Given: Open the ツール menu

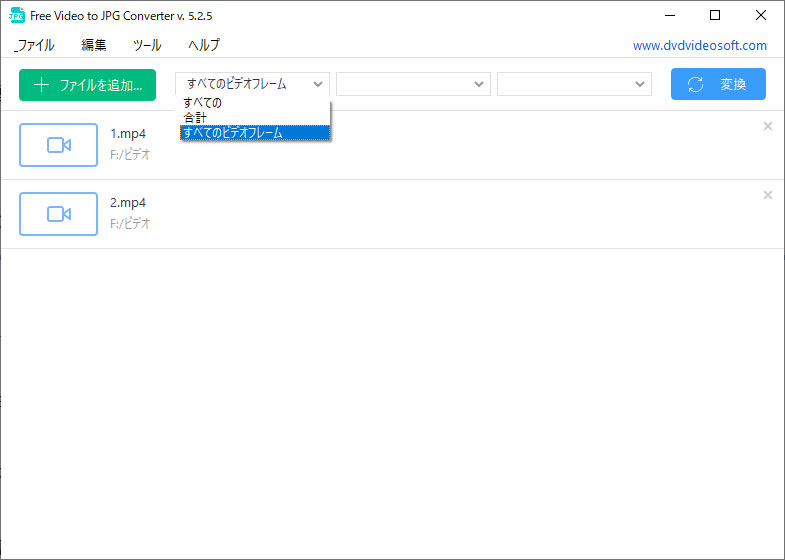Looking at the screenshot, I should [x=147, y=45].
